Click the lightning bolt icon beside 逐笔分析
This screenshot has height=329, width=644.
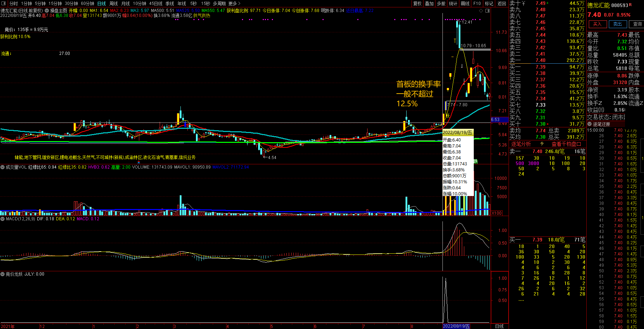pos(542,144)
